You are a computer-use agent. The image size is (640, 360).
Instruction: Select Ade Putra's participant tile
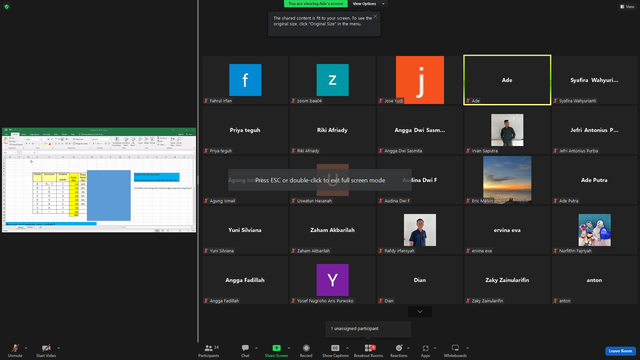pos(594,180)
